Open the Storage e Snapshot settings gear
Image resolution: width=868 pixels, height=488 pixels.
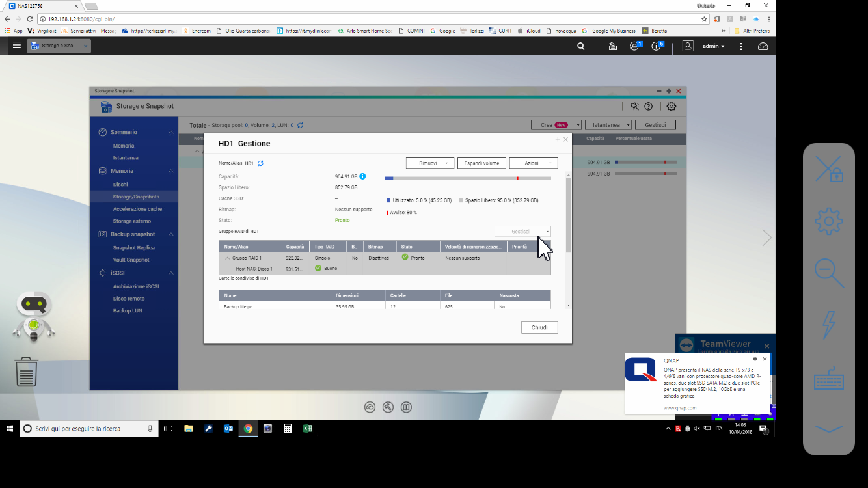pyautogui.click(x=671, y=107)
